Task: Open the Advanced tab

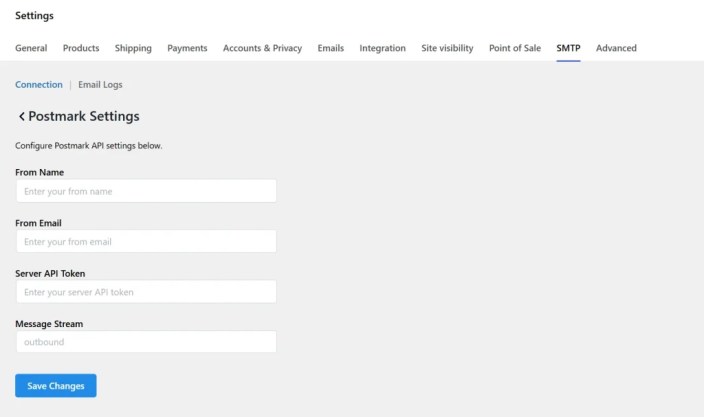Action: pyautogui.click(x=616, y=48)
